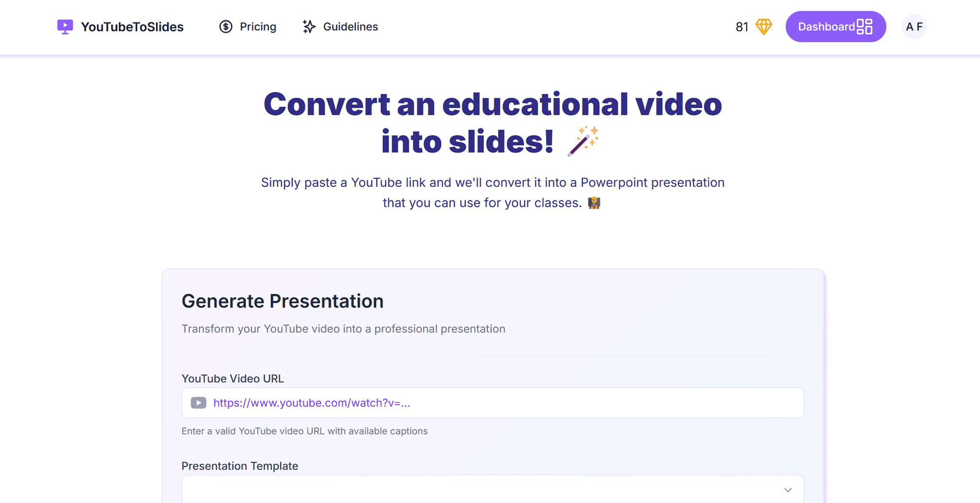Click the 'Convert an educational video' headline
Screen dimensions: 980x503
(492, 123)
